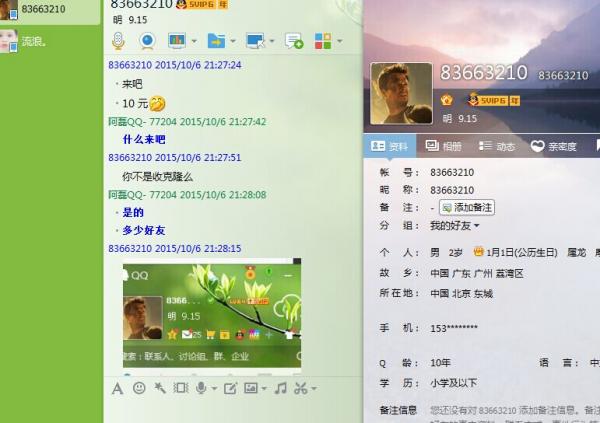This screenshot has width=600, height=423.
Task: Send a window shake nudge icon
Action: pyautogui.click(x=181, y=388)
